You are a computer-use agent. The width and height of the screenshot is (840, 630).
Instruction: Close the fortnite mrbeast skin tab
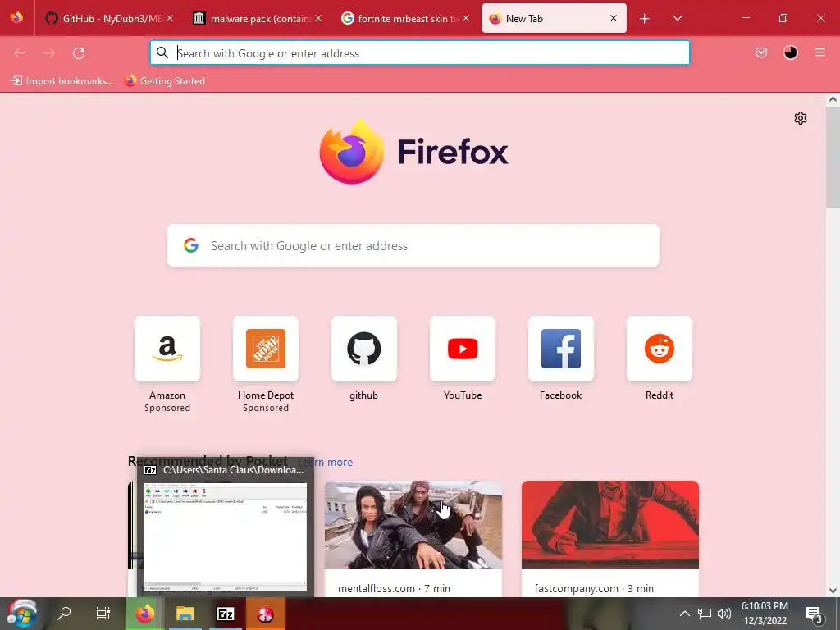[466, 18]
